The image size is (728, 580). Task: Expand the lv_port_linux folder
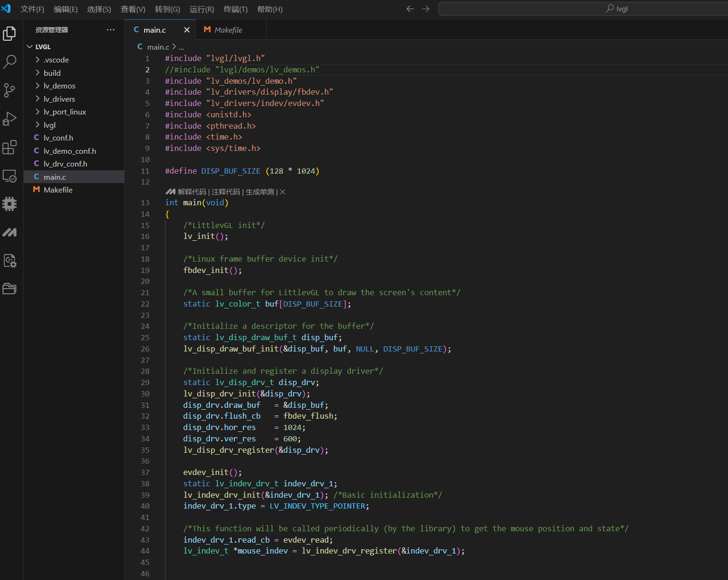pyautogui.click(x=38, y=112)
